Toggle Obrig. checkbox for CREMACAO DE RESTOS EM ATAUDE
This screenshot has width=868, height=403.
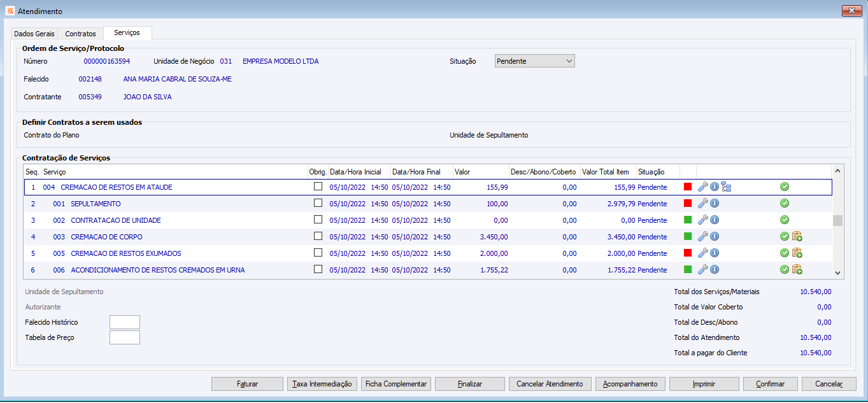[318, 187]
